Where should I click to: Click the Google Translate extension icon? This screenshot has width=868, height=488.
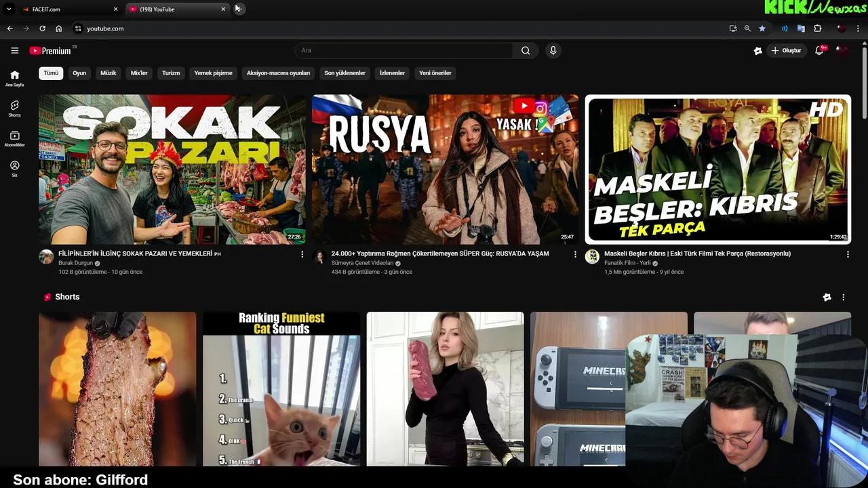(x=801, y=28)
